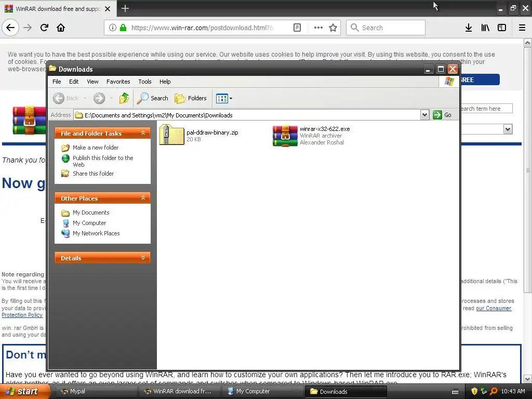The image size is (532, 399).
Task: Click Publish this folder to the Web
Action: 103,161
